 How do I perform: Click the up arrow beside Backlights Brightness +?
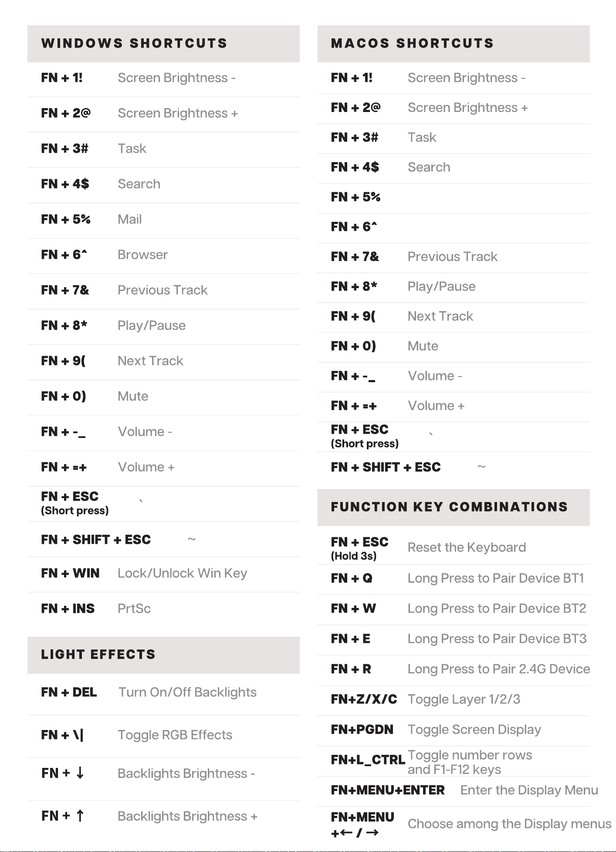coord(80,815)
